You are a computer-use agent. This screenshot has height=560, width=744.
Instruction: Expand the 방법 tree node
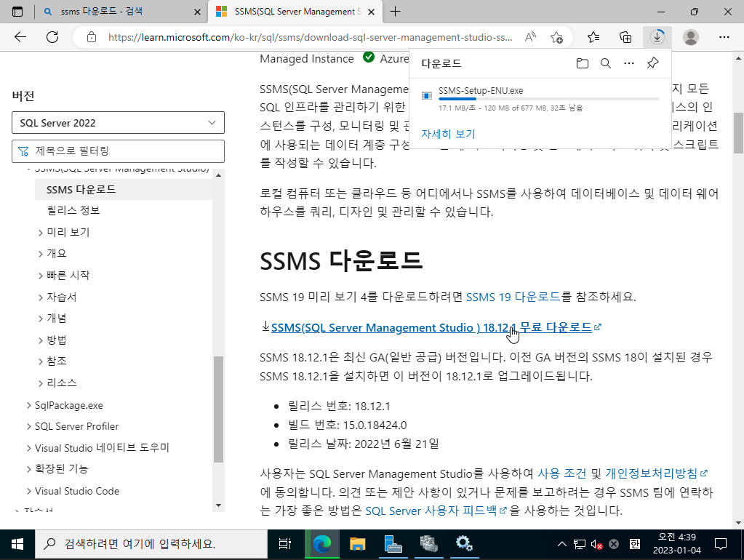pyautogui.click(x=41, y=340)
